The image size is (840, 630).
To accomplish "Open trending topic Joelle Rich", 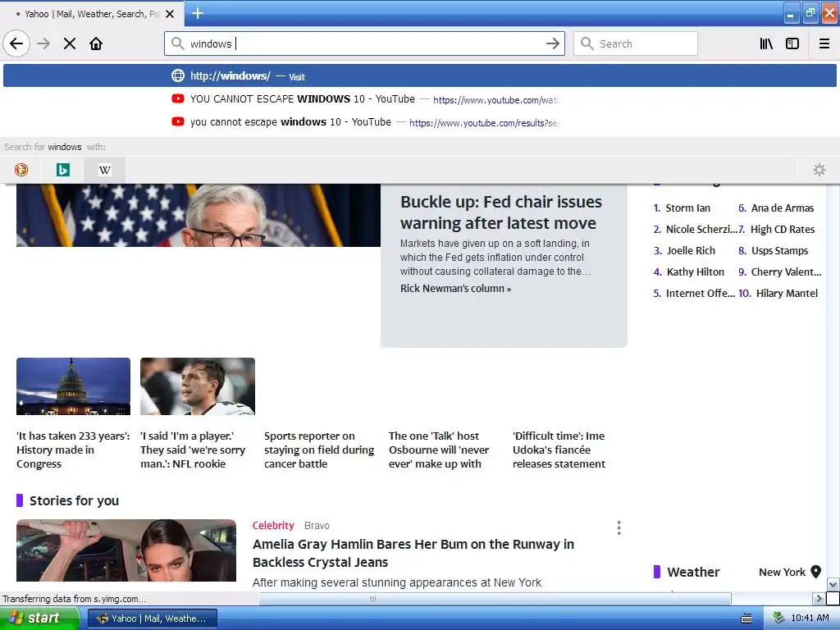I will point(691,251).
